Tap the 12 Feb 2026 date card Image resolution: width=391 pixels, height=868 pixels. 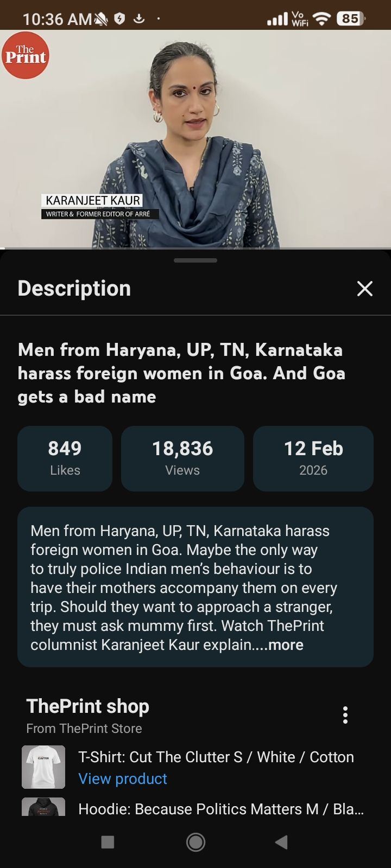click(313, 458)
